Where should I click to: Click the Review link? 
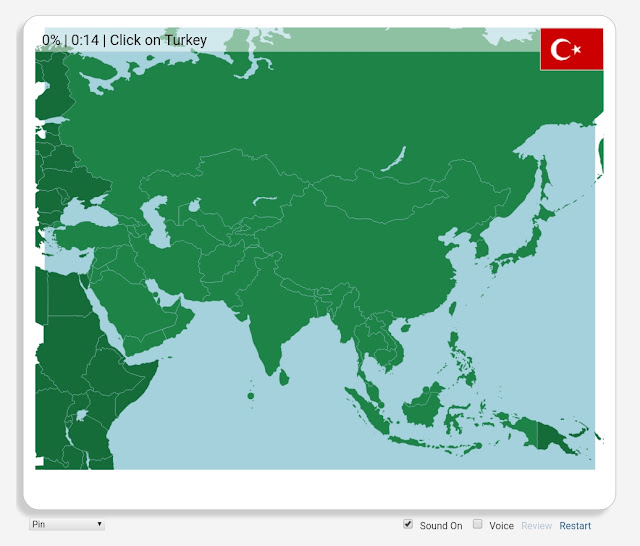[x=536, y=526]
